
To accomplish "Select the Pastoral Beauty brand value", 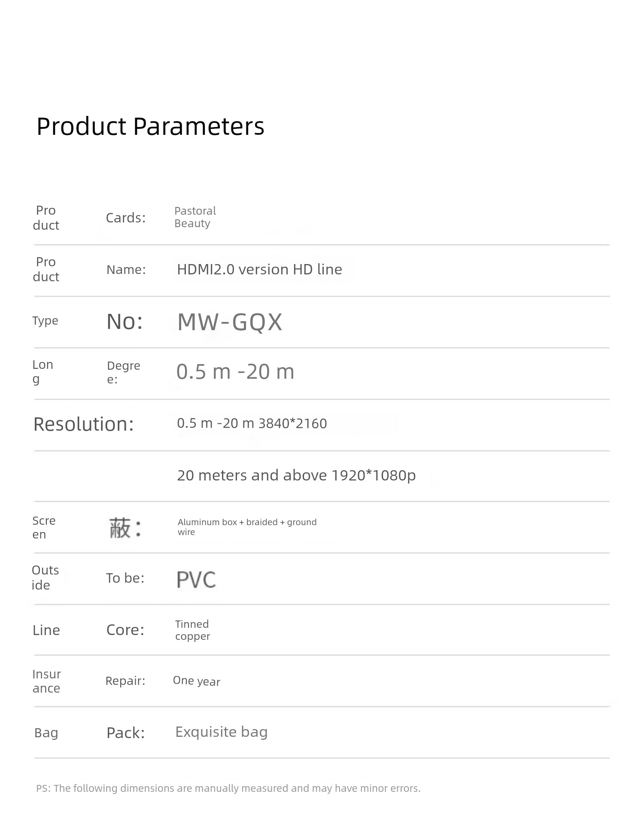I will tap(195, 217).
